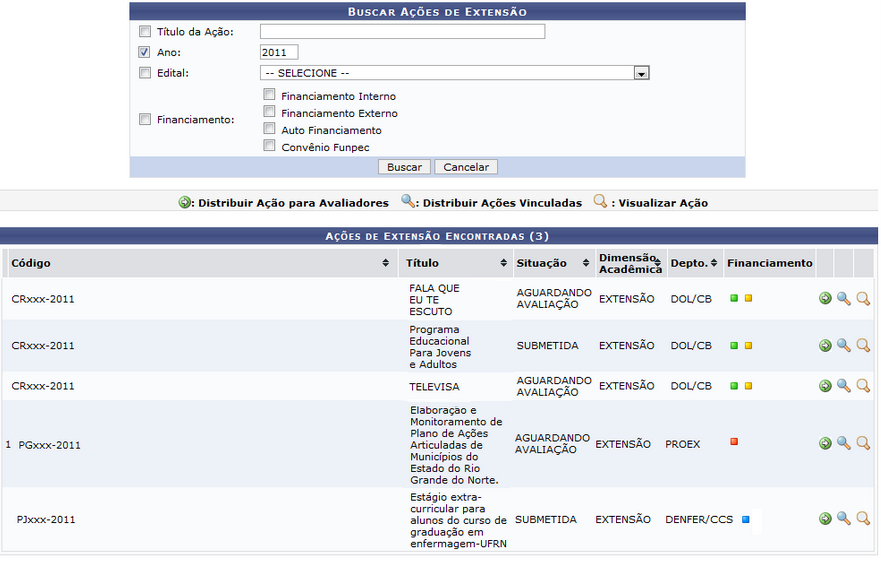The image size is (881, 561).
Task: Enable the Título da Ação filter checkbox
Action: [x=145, y=32]
